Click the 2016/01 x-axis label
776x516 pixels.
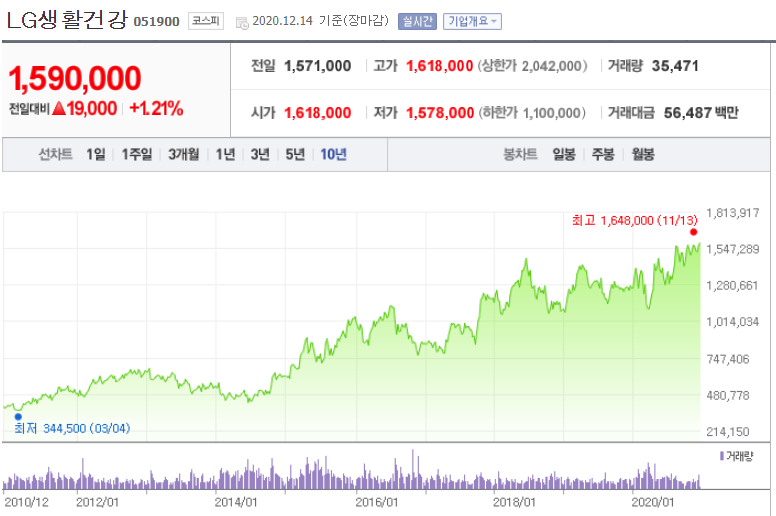click(377, 502)
